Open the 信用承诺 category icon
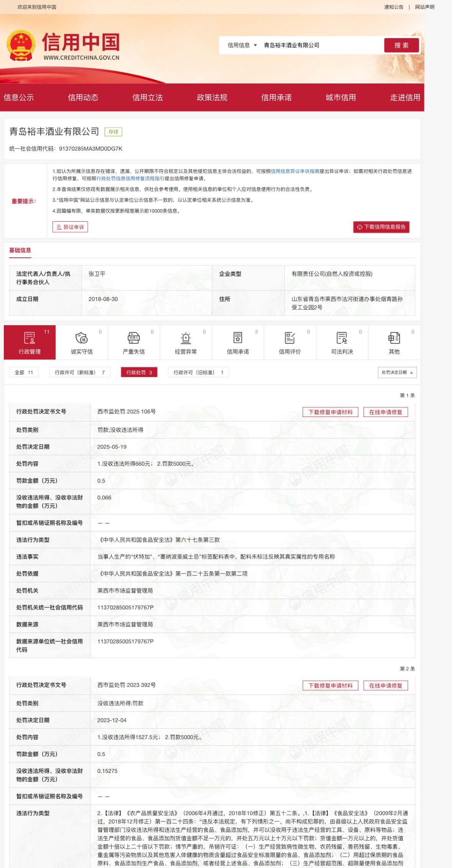The width and height of the screenshot is (452, 868). pyautogui.click(x=238, y=338)
